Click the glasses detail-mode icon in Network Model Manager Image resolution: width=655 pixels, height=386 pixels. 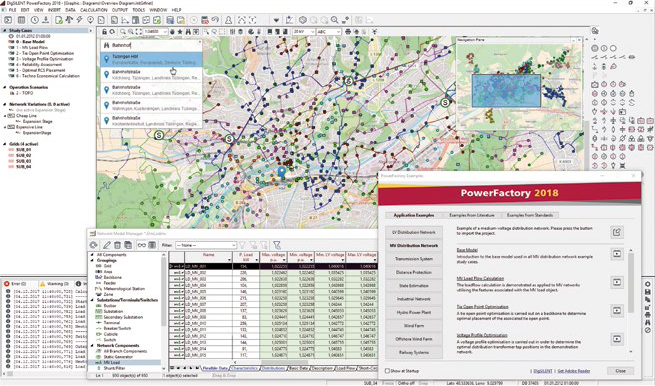coord(142,245)
